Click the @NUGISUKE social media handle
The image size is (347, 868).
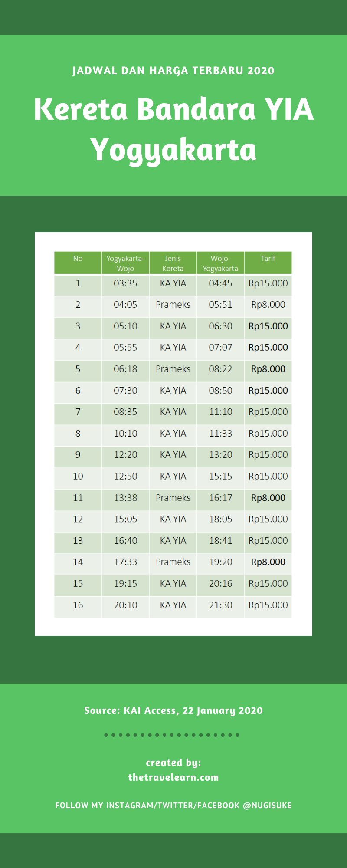[267, 806]
